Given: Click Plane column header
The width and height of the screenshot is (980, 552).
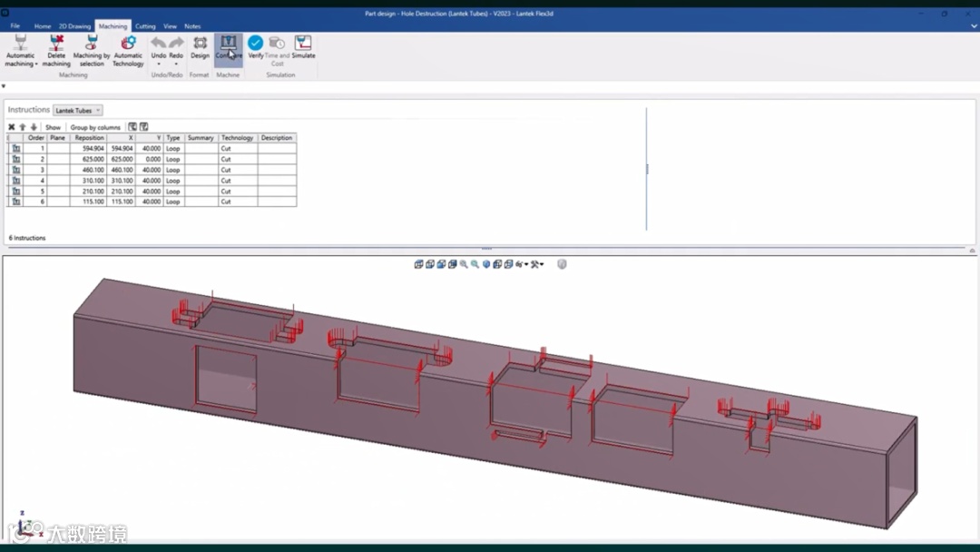Looking at the screenshot, I should [57, 138].
